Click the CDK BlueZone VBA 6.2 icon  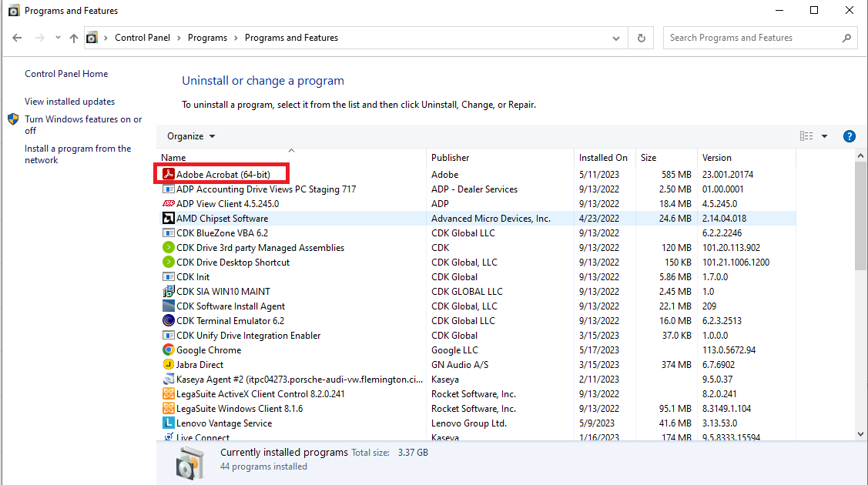168,232
